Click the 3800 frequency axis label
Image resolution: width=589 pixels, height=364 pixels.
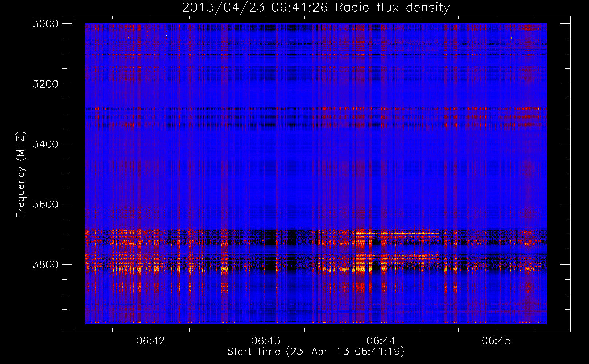coord(46,264)
